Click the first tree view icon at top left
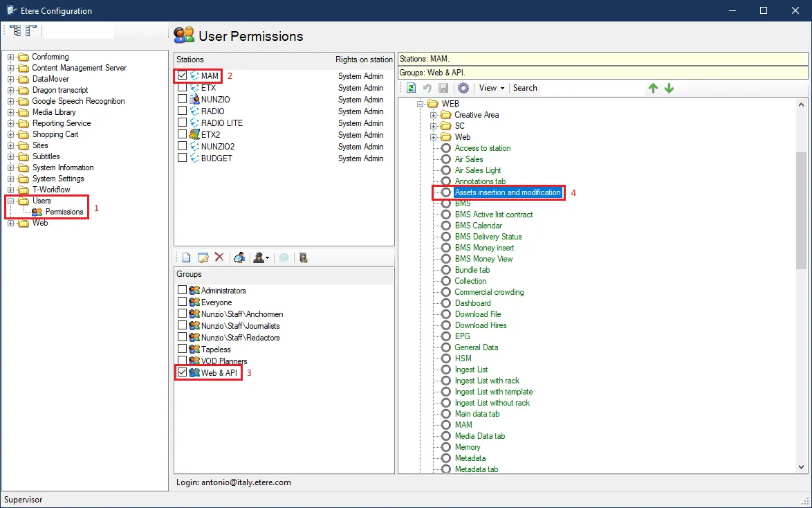 pyautogui.click(x=15, y=30)
